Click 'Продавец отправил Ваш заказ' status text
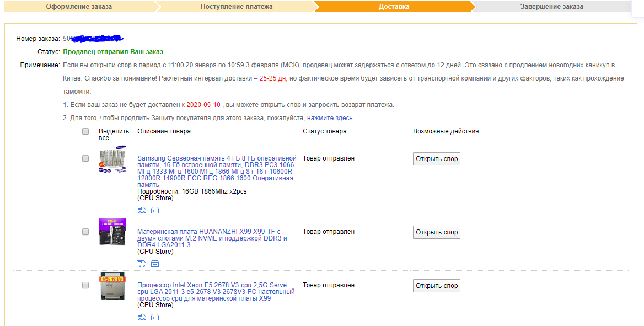 [x=113, y=52]
